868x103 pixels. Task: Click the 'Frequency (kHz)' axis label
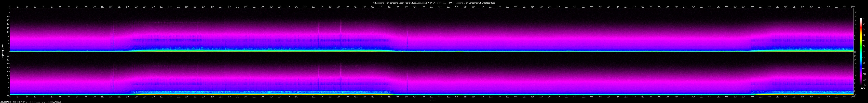click(3, 52)
